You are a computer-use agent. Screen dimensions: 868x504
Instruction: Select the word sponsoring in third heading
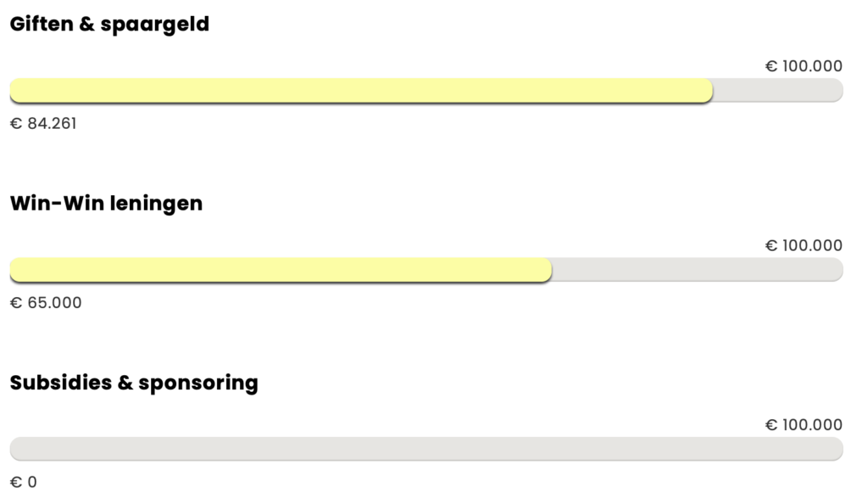198,384
